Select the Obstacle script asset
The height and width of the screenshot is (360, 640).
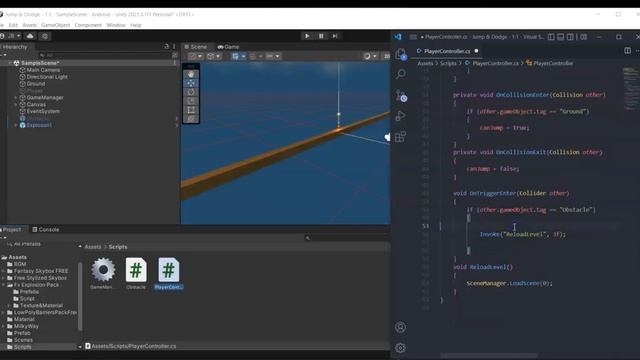136,273
